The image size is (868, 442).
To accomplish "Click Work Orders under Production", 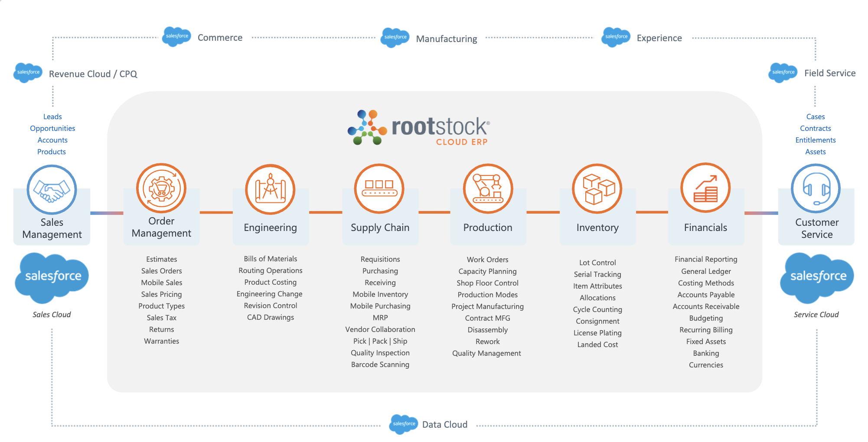I will (487, 260).
